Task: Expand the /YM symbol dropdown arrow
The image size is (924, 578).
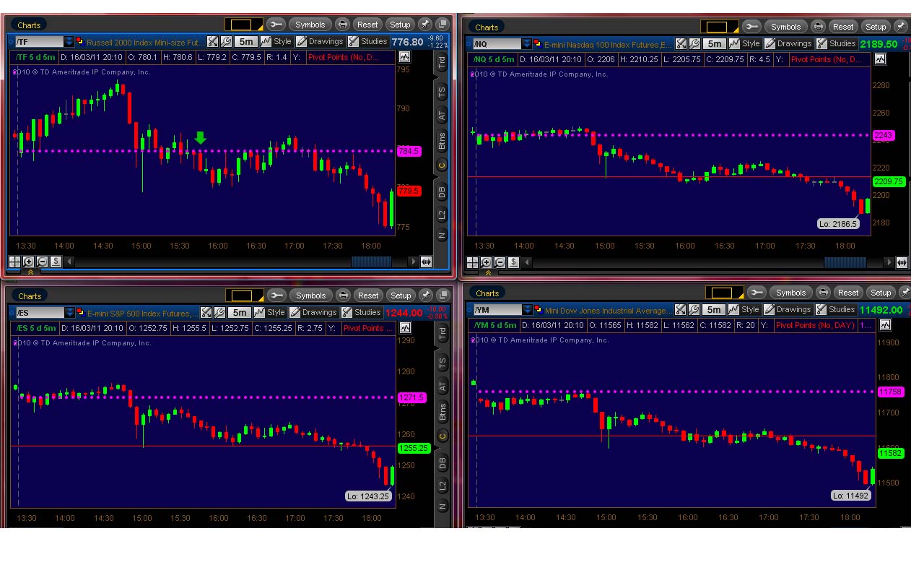Action: 528,309
